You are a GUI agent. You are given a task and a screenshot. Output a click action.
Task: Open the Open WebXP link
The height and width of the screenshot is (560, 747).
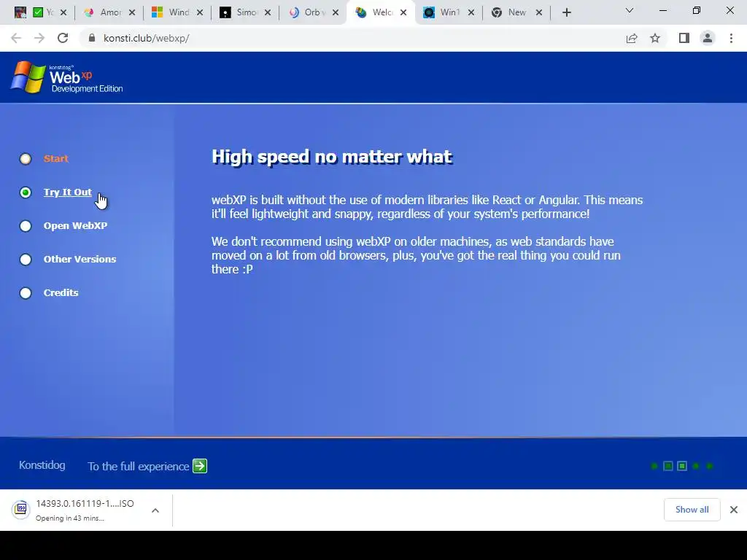(x=75, y=226)
